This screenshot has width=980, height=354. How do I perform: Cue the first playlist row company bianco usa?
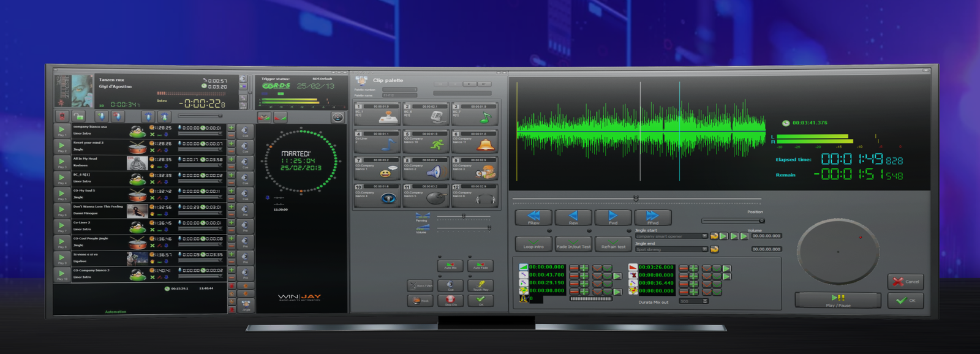244,132
